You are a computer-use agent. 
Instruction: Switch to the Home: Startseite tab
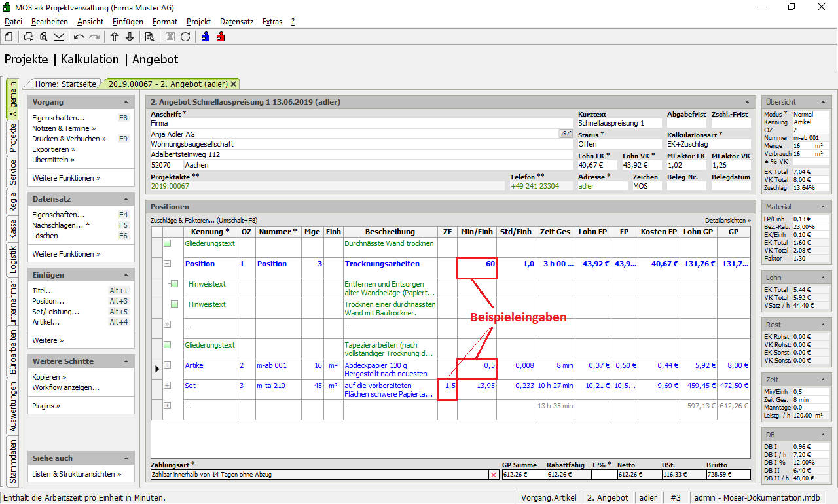[x=65, y=84]
